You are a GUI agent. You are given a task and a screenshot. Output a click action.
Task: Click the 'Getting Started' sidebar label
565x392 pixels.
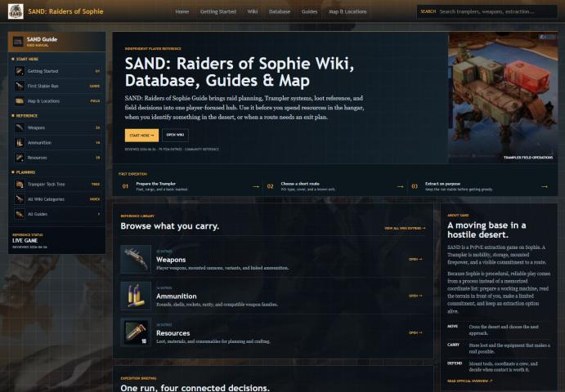(43, 71)
